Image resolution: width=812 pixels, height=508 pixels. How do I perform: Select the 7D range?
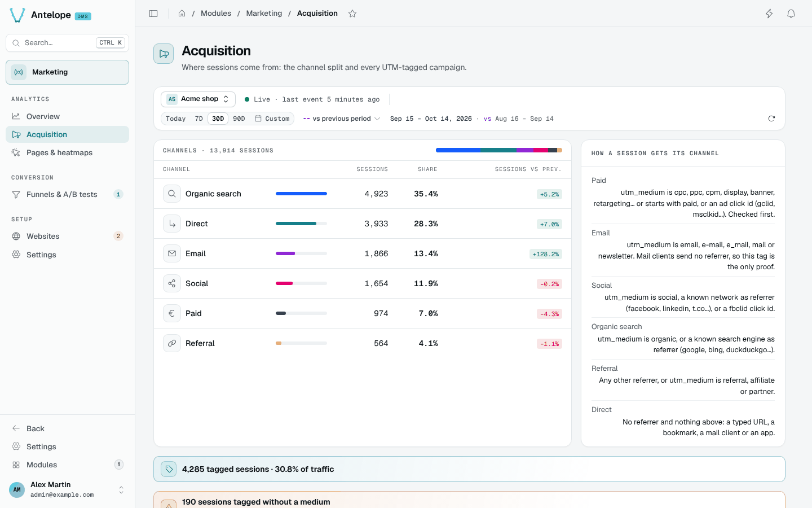[x=199, y=119]
